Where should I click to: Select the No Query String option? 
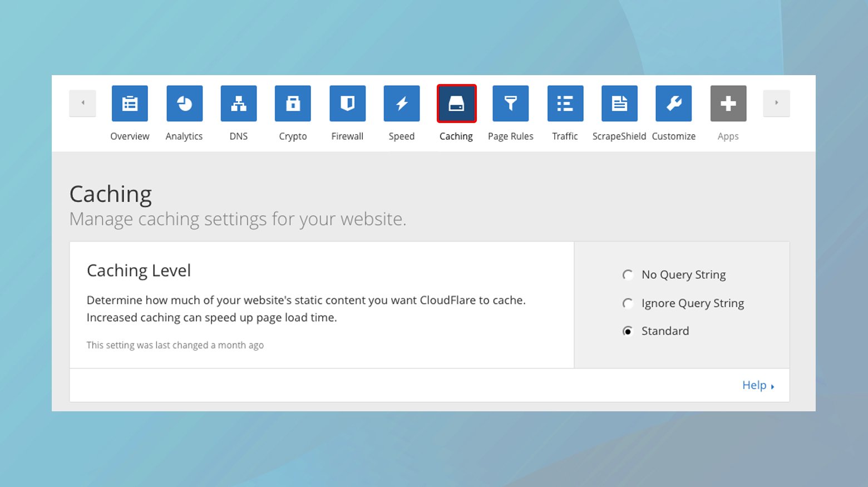628,274
